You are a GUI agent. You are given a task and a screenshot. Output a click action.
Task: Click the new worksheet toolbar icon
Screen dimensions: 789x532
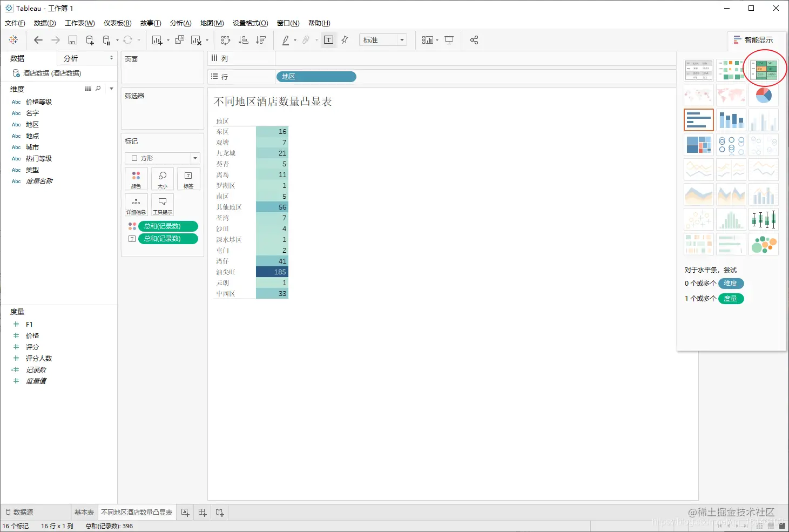157,40
